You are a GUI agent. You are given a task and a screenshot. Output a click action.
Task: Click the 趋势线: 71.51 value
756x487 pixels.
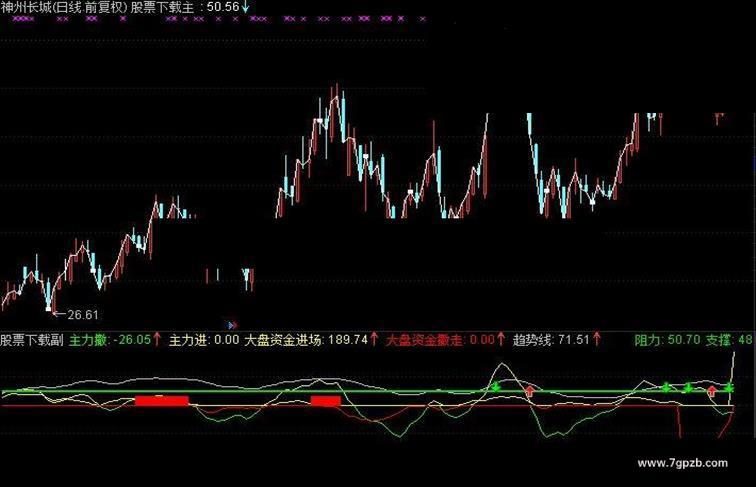click(551, 340)
